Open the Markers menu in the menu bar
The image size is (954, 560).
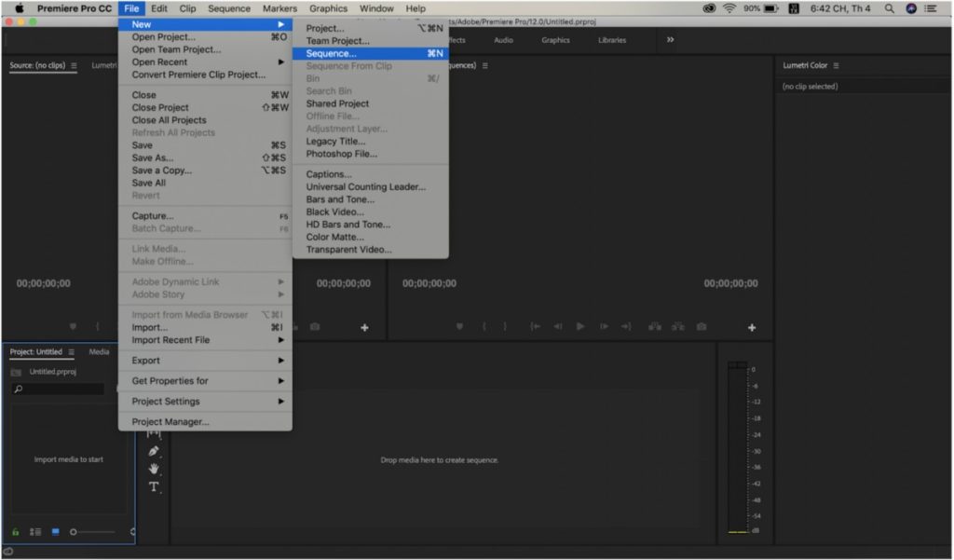[x=279, y=7]
